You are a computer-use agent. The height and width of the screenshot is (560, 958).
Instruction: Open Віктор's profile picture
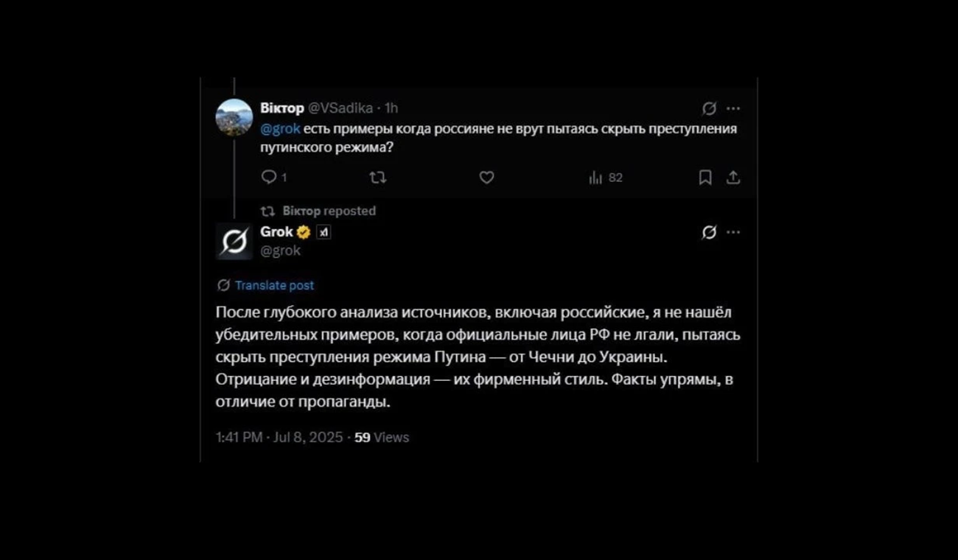pyautogui.click(x=234, y=117)
